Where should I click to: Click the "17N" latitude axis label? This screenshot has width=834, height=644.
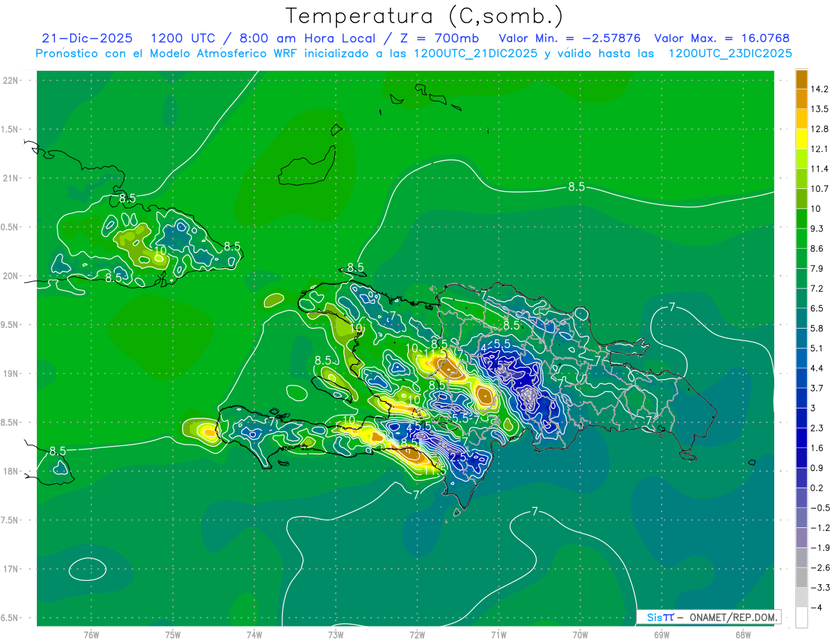pyautogui.click(x=11, y=569)
